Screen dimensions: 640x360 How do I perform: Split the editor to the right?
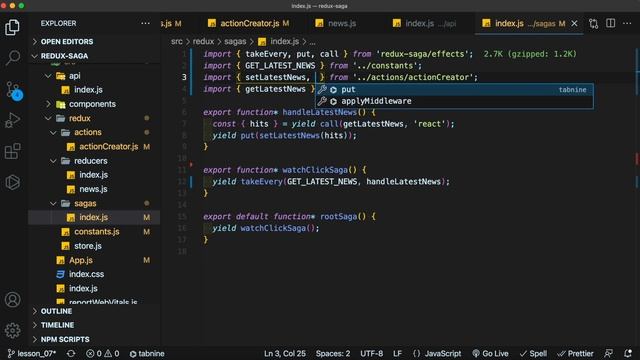(x=611, y=23)
